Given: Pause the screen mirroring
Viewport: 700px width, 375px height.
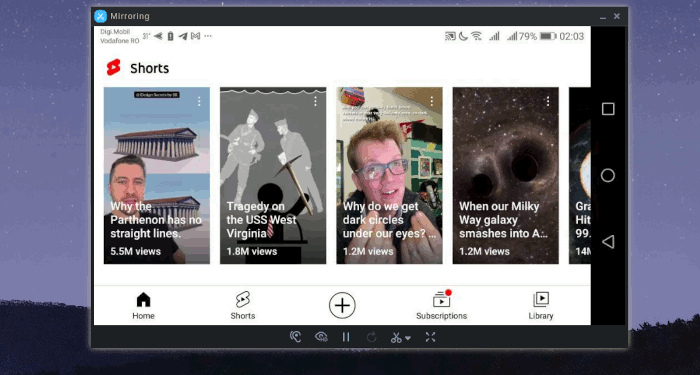Looking at the screenshot, I should (346, 337).
